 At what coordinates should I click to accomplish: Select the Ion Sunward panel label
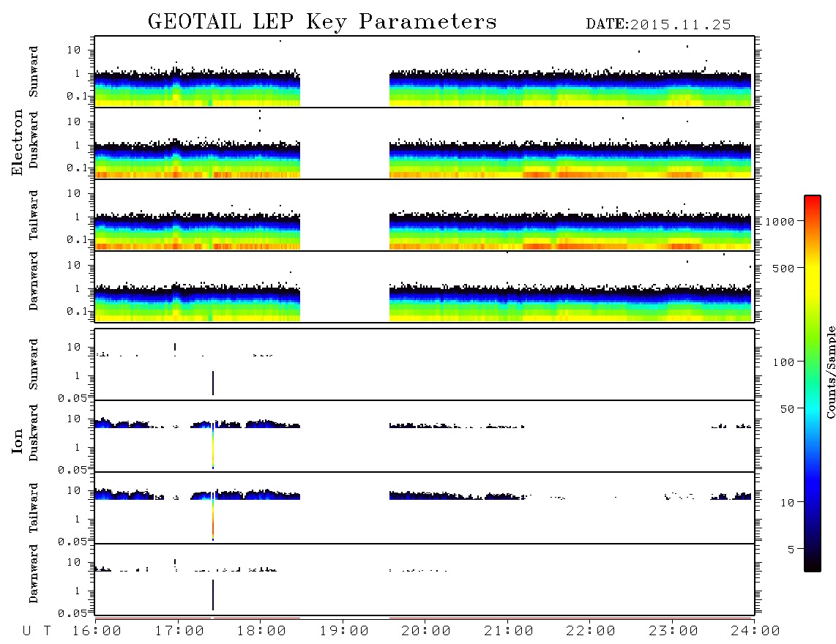[x=34, y=364]
